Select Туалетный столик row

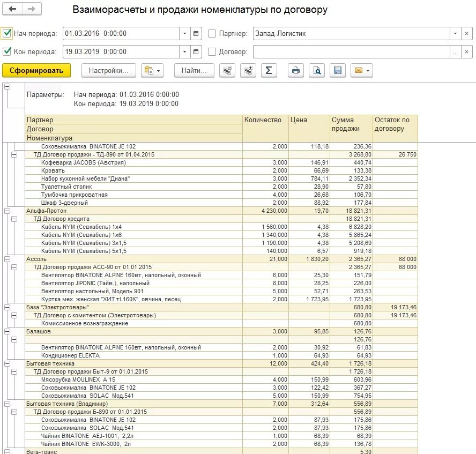[221, 187]
